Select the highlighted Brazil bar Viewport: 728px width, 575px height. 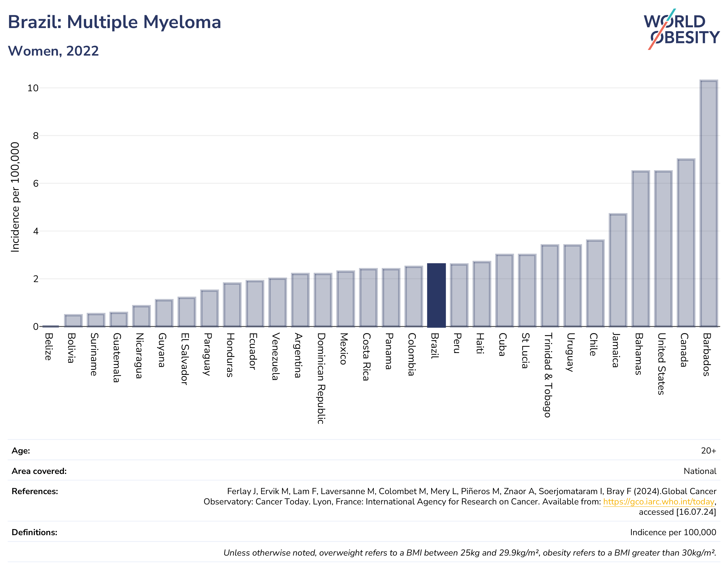436,295
